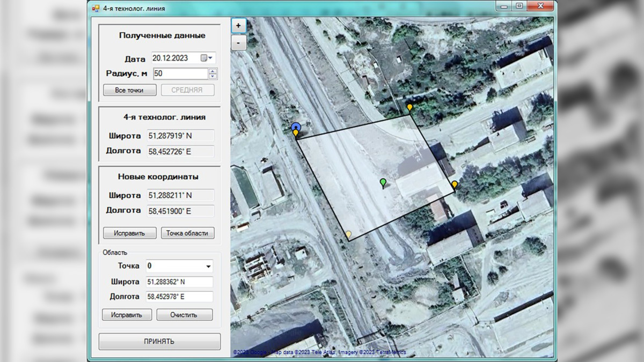The image size is (644, 362).
Task: Open the Дата calendar dropdown
Action: 207,58
